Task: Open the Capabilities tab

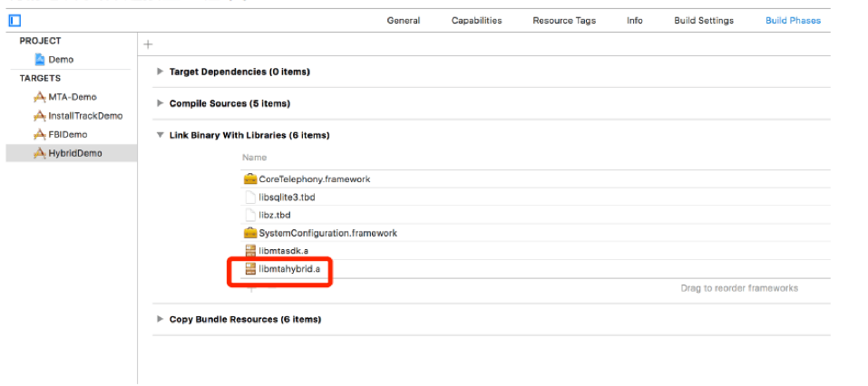Action: (x=476, y=21)
